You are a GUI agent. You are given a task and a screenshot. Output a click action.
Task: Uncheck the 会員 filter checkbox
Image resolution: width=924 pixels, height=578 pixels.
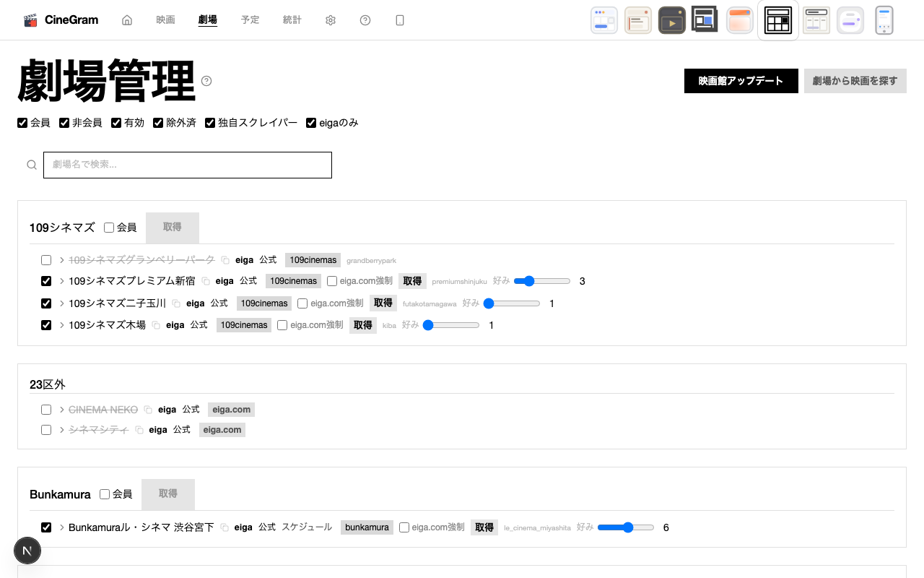(x=22, y=122)
